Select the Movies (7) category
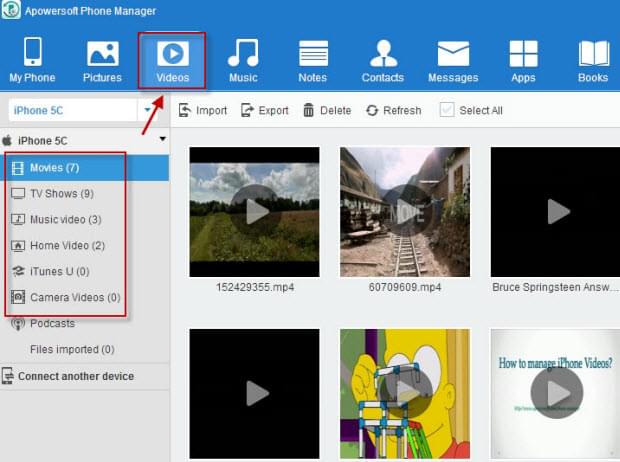 tap(85, 168)
